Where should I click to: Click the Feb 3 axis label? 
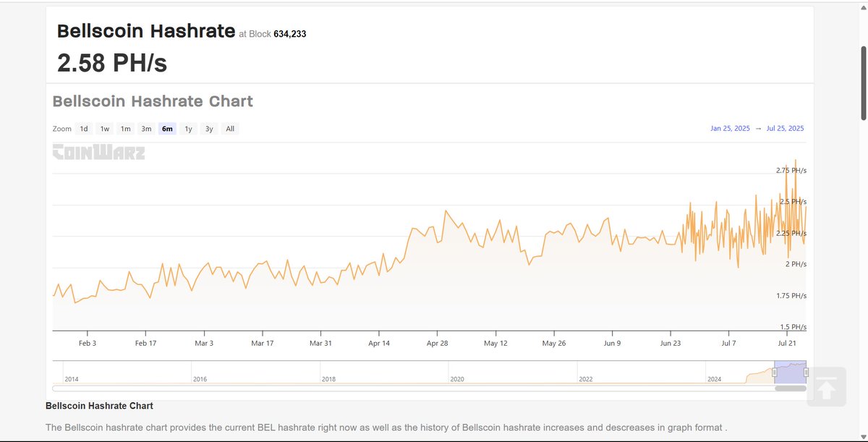(88, 343)
